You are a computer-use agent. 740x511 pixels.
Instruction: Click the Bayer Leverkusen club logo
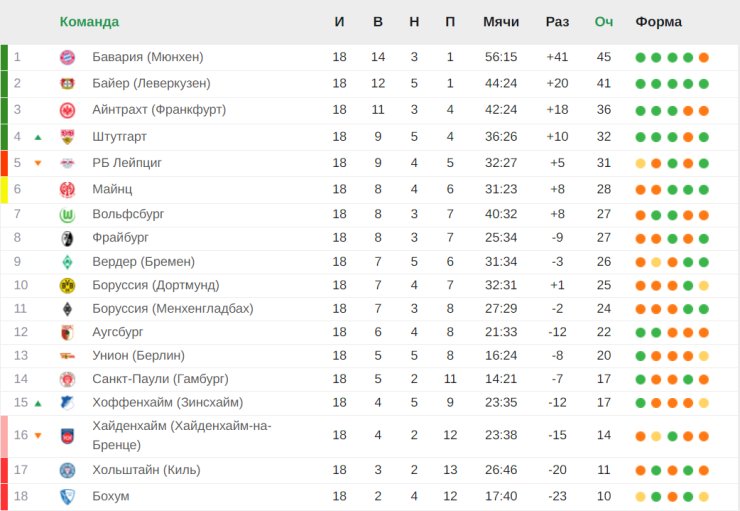tap(67, 84)
